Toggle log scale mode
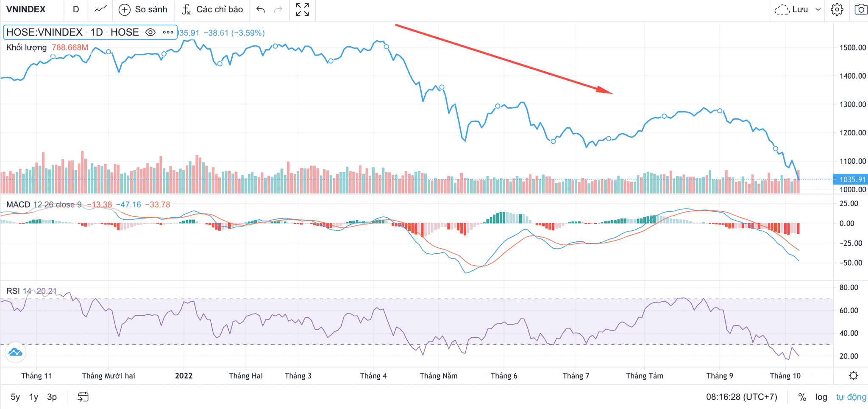The image size is (868, 409). [821, 397]
